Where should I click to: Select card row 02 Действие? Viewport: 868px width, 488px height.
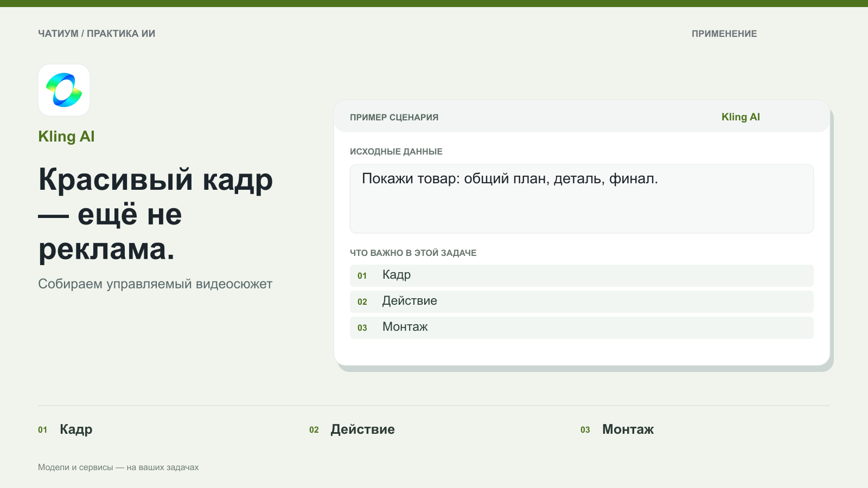[x=582, y=301]
